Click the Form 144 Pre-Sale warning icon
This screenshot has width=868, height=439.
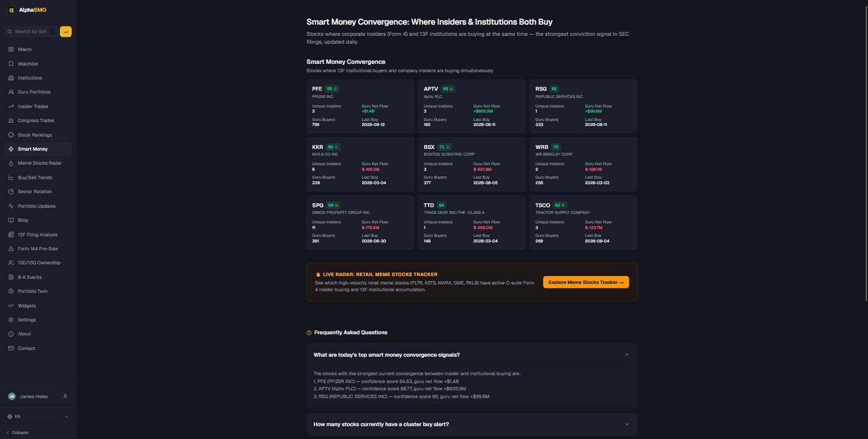click(x=11, y=249)
